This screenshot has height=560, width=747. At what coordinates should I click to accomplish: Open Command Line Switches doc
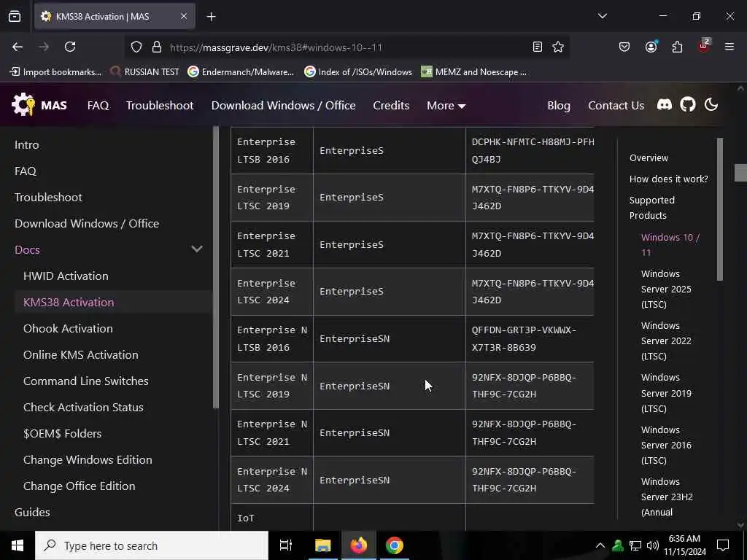coord(86,381)
